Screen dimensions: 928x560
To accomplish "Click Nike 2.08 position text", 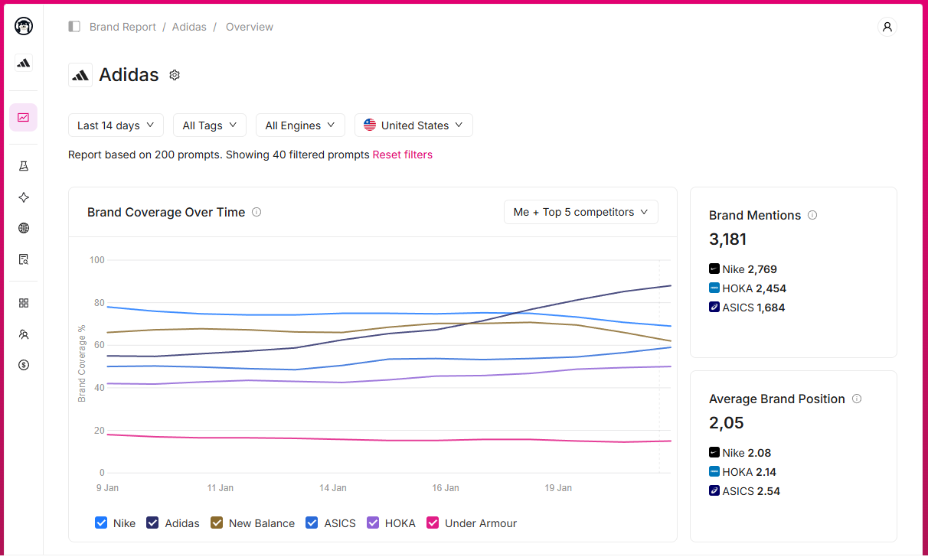I will [747, 453].
